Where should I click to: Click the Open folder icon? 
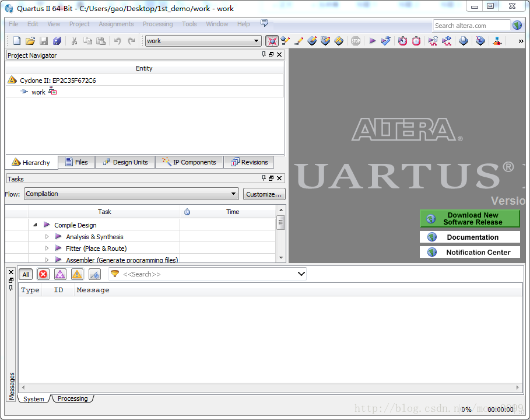(x=30, y=41)
